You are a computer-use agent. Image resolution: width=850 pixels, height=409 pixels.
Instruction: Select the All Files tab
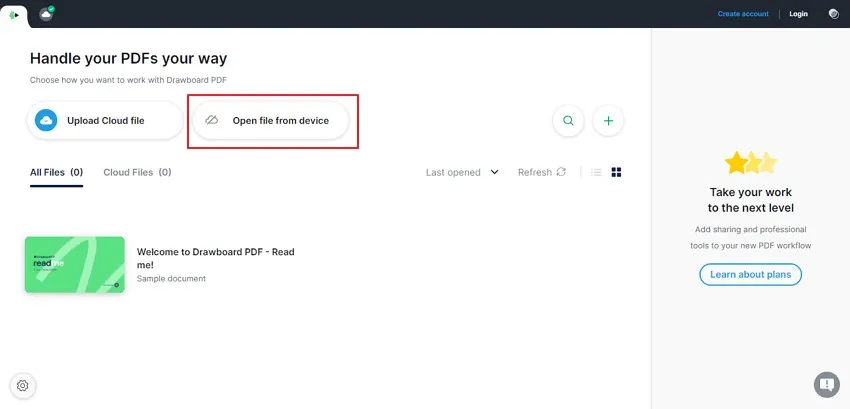pyautogui.click(x=56, y=172)
